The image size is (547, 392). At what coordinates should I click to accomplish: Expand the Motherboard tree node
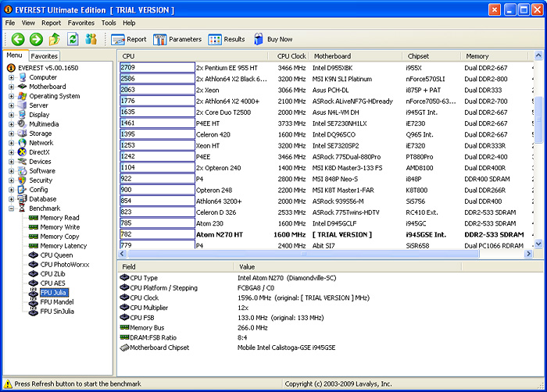(11, 87)
